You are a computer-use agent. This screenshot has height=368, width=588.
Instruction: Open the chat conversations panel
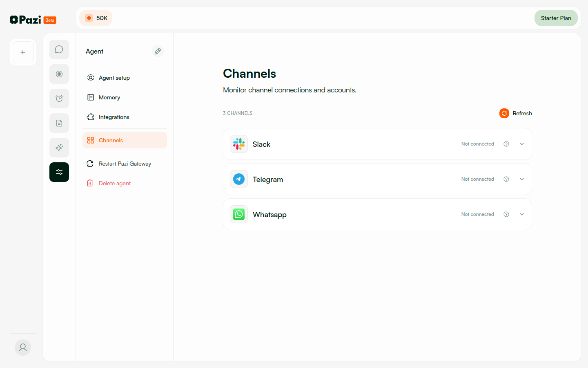[59, 49]
